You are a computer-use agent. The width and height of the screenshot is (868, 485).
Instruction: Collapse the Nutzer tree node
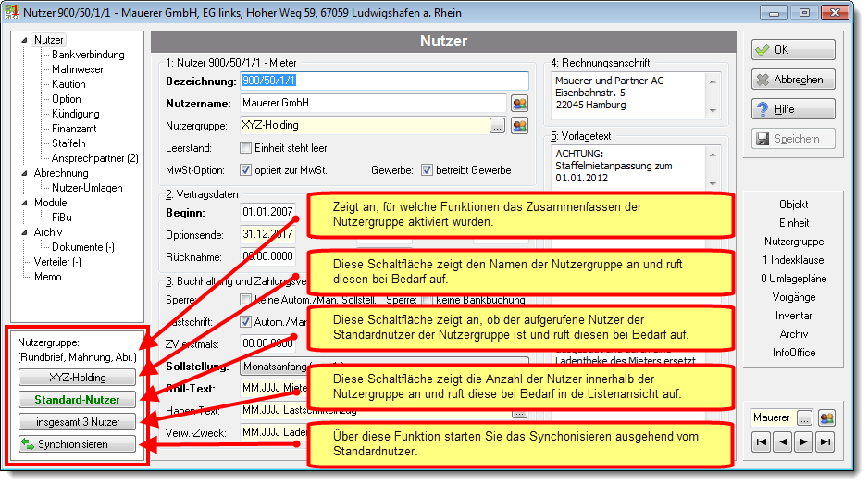point(24,40)
